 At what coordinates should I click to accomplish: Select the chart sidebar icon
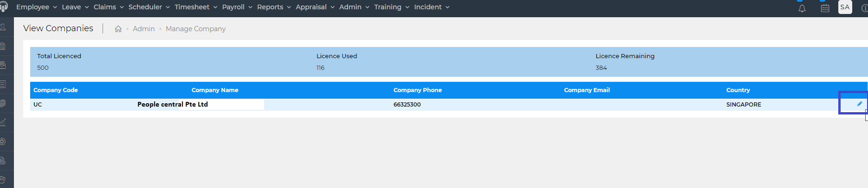point(3,122)
